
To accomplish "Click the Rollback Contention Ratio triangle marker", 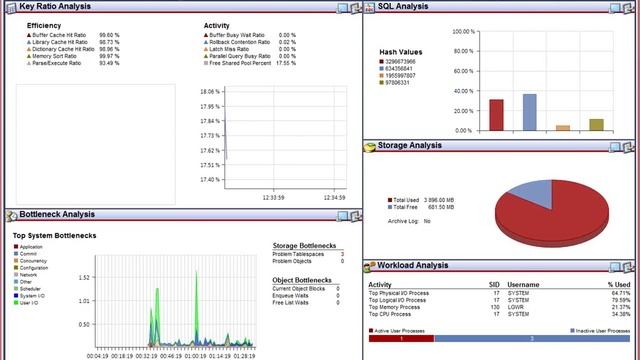I will (206, 42).
